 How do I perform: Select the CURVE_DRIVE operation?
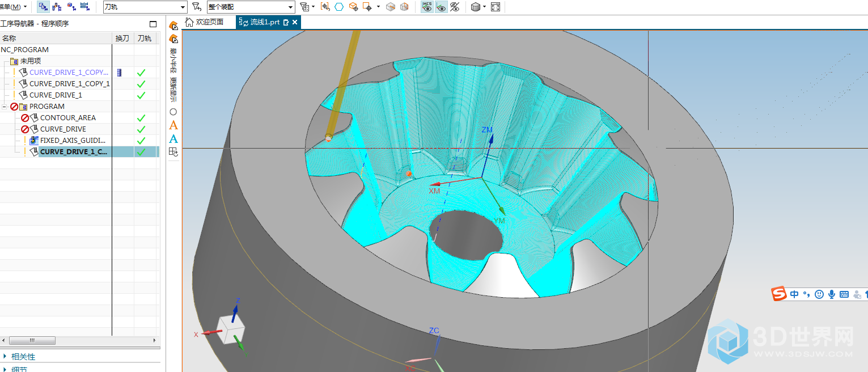pos(63,129)
